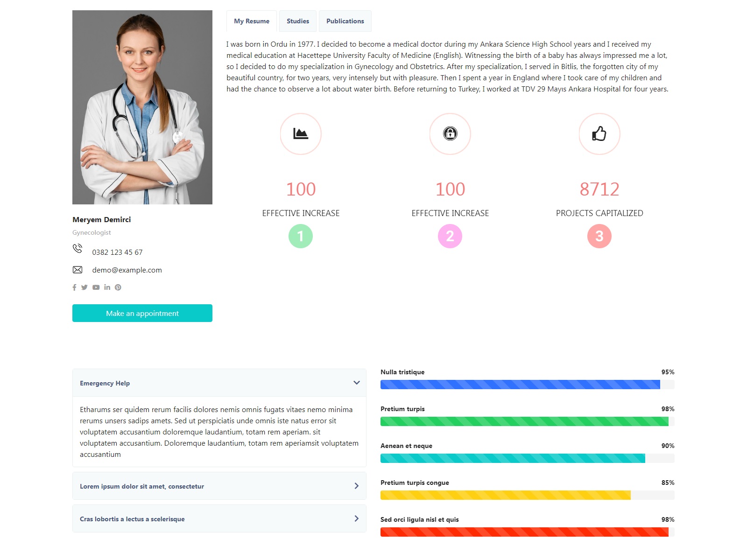
Task: Click the doctor's profile photo
Action: pyautogui.click(x=142, y=107)
